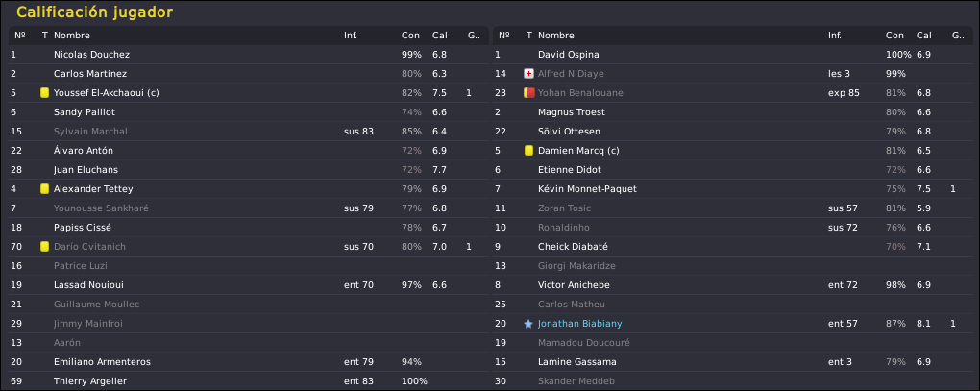980x391 pixels.
Task: Click the left table G.. column header
Action: pos(474,36)
